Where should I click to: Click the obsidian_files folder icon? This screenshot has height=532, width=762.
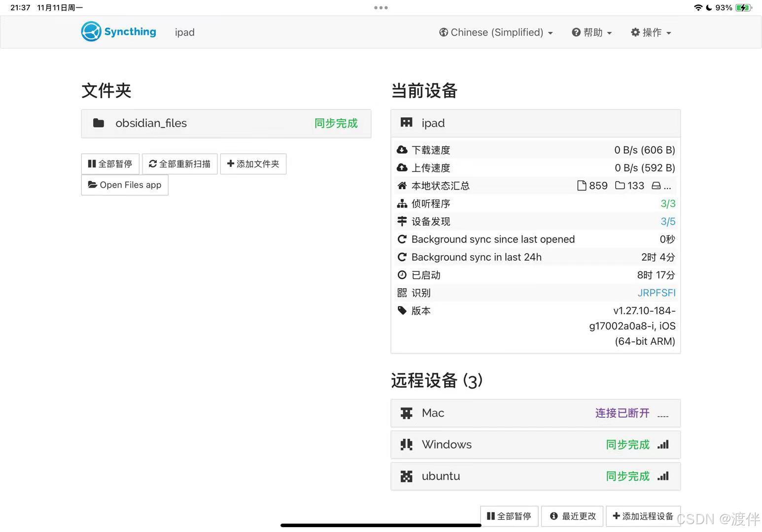[x=99, y=123]
